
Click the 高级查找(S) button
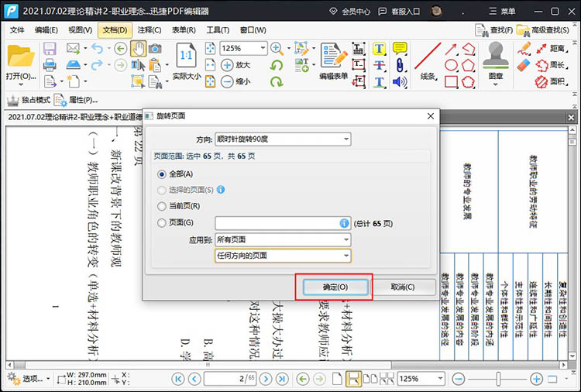tap(543, 30)
